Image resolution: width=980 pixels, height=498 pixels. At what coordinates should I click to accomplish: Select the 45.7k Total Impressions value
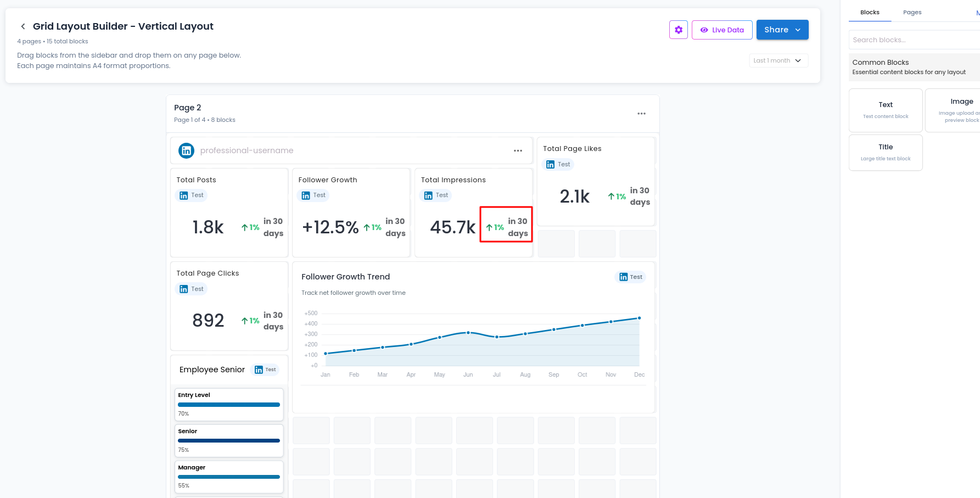(x=453, y=227)
